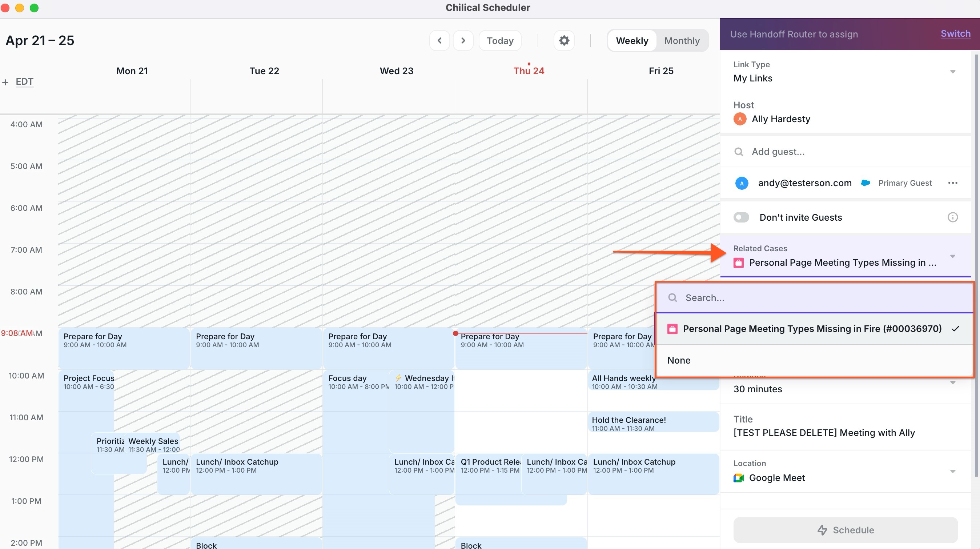The width and height of the screenshot is (980, 549).
Task: Select the checked Personal Page Meeting Types case
Action: click(812, 329)
